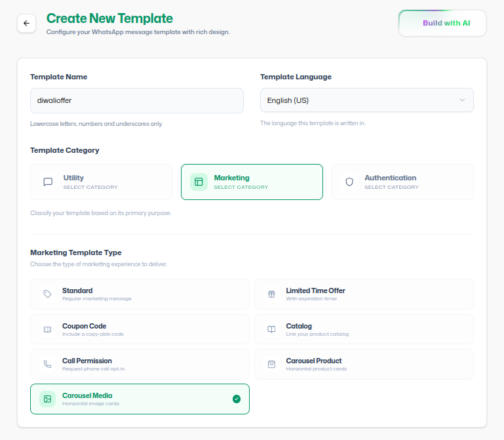Viewport: 504px width, 440px height.
Task: Click 'Choose the type of marketing experience' text
Action: (98, 264)
